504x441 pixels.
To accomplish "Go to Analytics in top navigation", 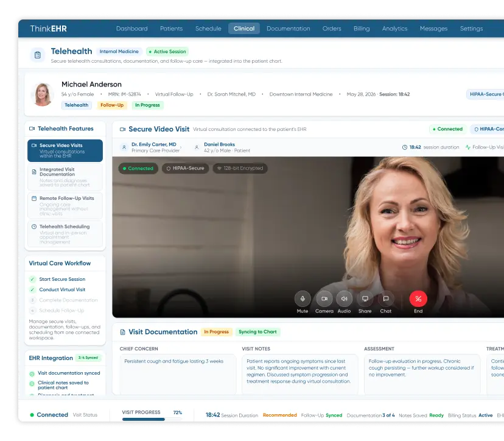I will point(394,29).
